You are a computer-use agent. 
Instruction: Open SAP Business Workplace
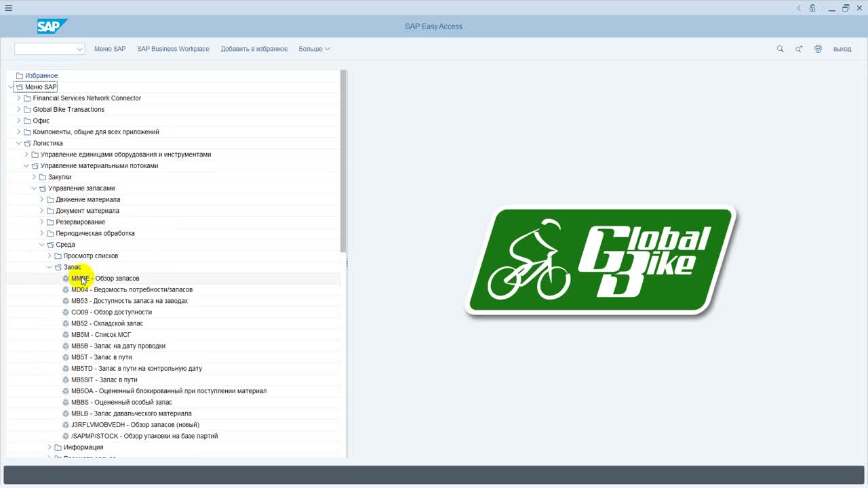173,49
